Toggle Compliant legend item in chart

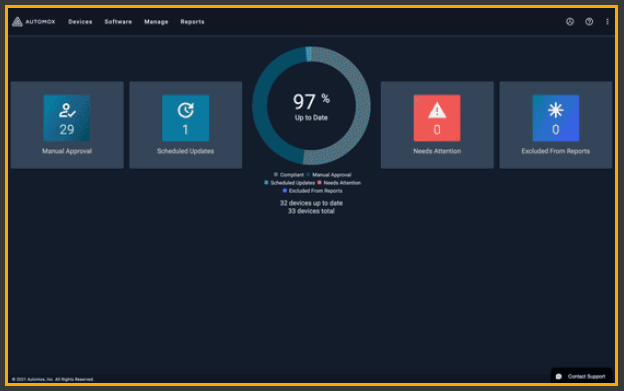[x=289, y=175]
